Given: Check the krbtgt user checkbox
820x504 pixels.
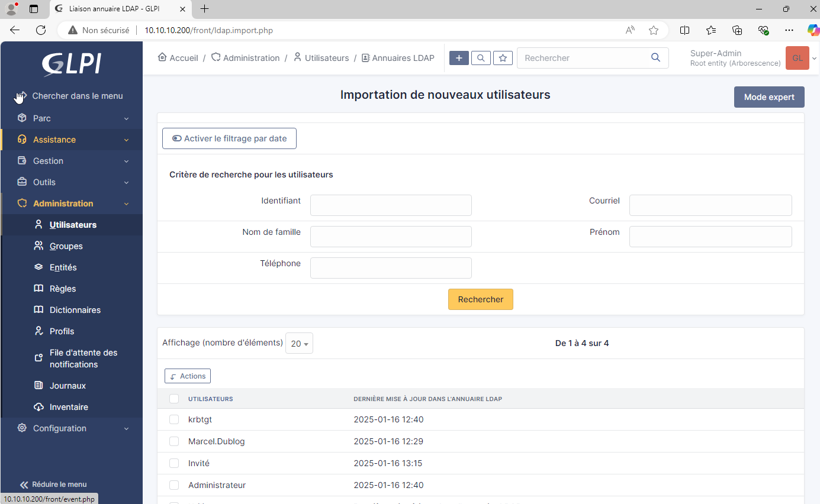Looking at the screenshot, I should coord(174,419).
